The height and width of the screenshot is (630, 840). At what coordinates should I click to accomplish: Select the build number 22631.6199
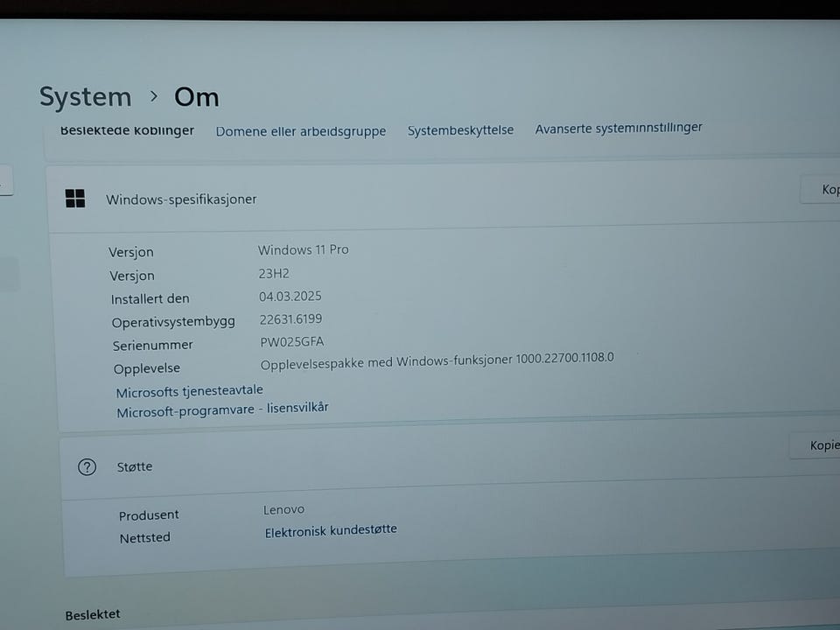(x=290, y=319)
